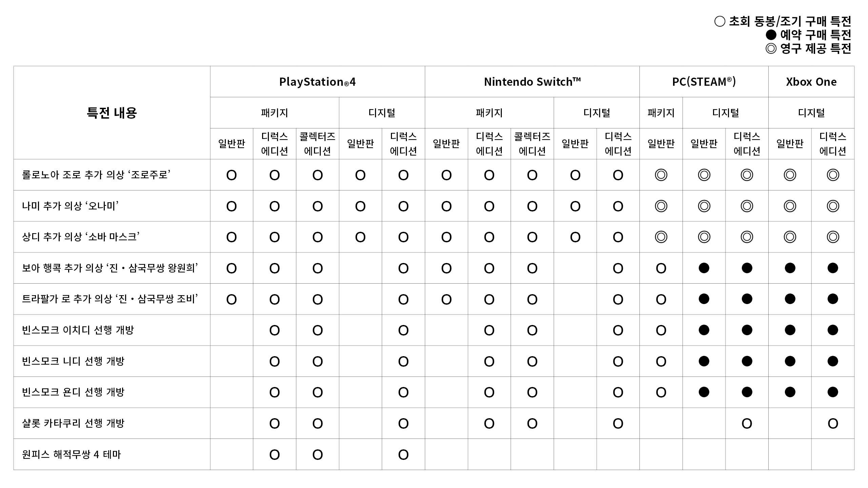Click the 보아 행콕 PC 디지털 일반판 filled circle
Image resolution: width=868 pixels, height=488 pixels.
click(704, 268)
